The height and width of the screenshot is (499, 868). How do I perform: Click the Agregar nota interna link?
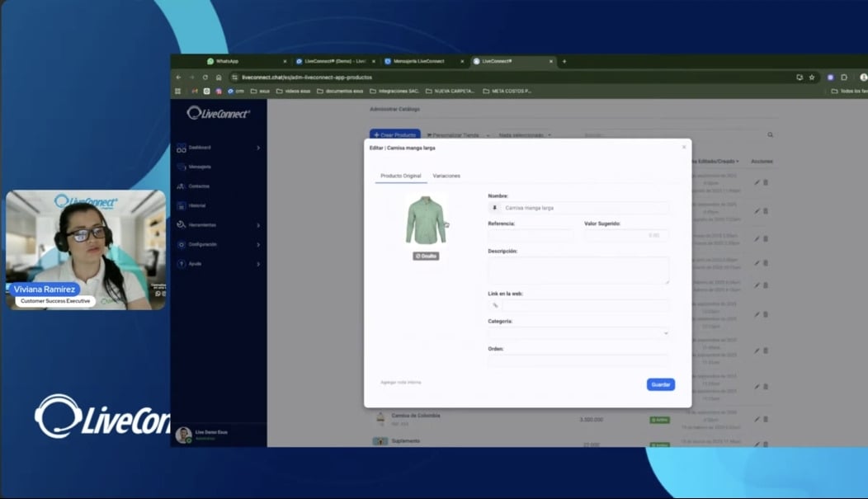point(400,381)
